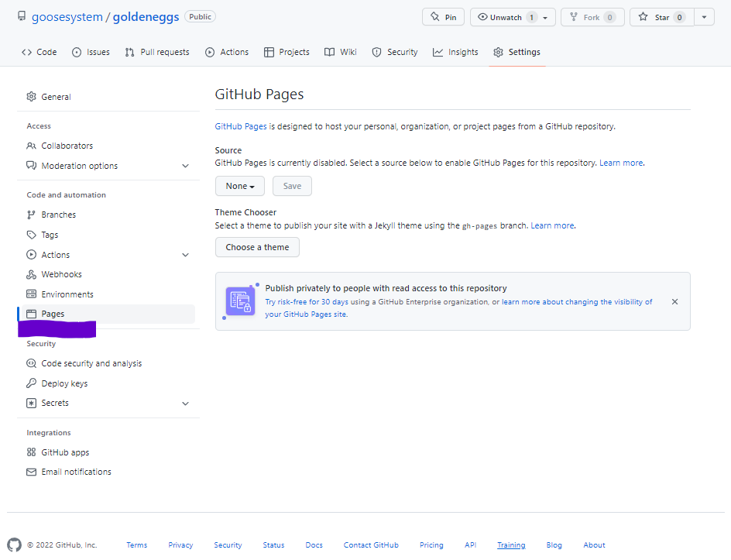731x560 pixels.
Task: Click the Settings gear icon in tab bar
Action: click(x=499, y=52)
